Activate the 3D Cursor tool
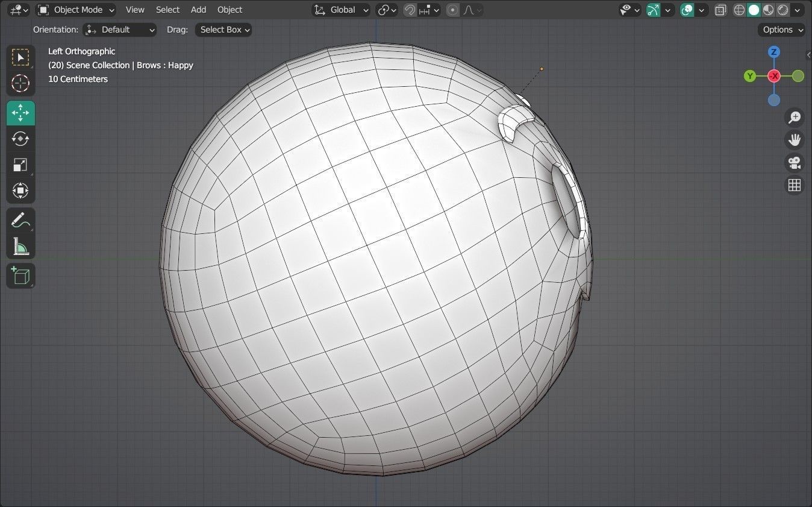Screen dimensions: 812x507 click(20, 83)
